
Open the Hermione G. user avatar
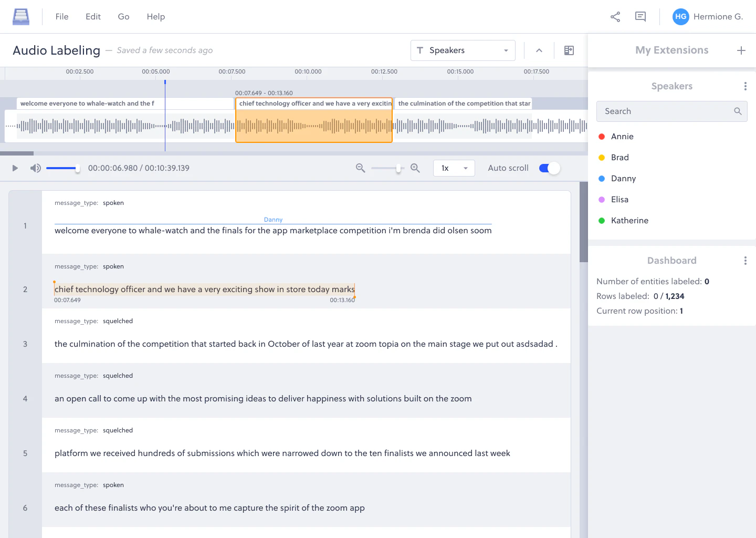(x=681, y=17)
